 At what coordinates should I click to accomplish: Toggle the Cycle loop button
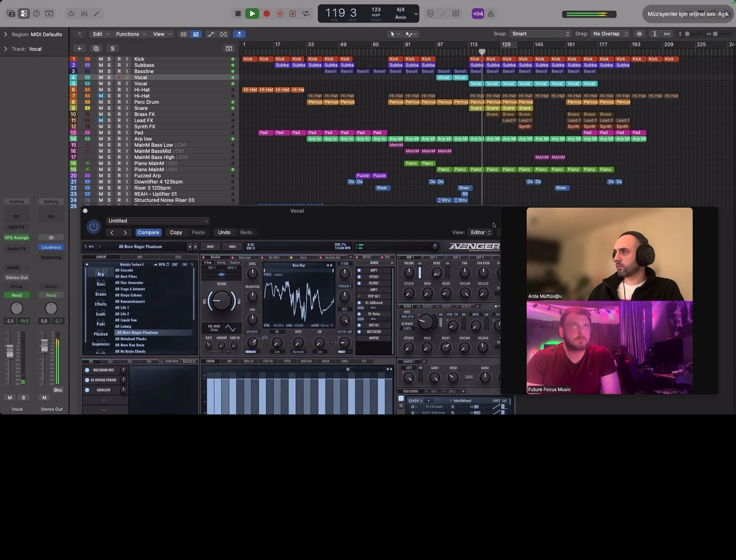pyautogui.click(x=306, y=14)
